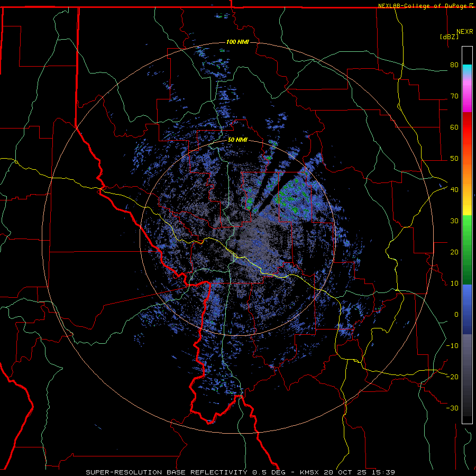
Task: Click the 30 dBZ scale value
Action: pyautogui.click(x=454, y=221)
